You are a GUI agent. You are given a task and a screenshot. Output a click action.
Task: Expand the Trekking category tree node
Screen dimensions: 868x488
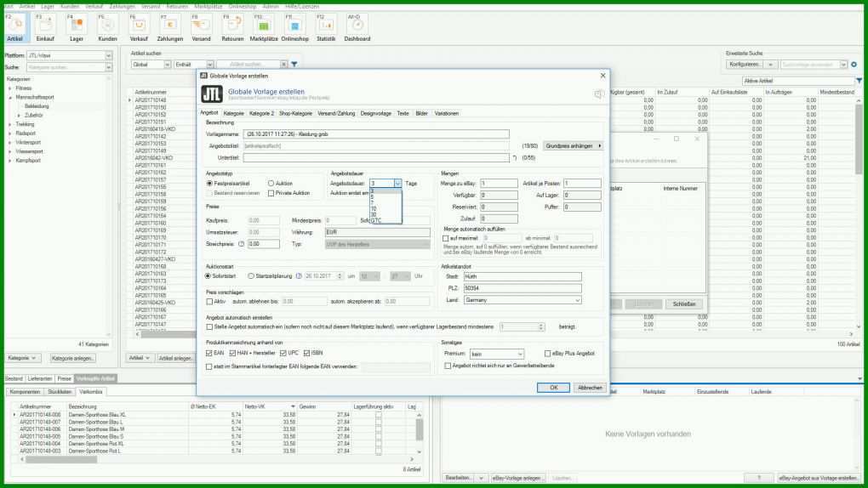pyautogui.click(x=9, y=124)
